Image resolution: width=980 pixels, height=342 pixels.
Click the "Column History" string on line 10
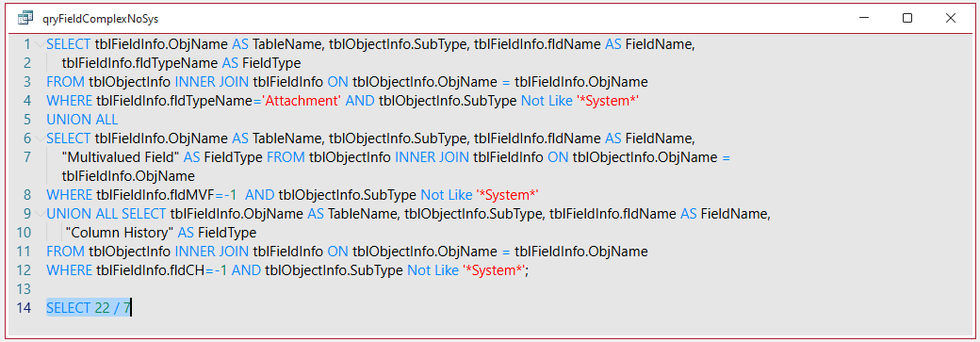click(x=120, y=233)
